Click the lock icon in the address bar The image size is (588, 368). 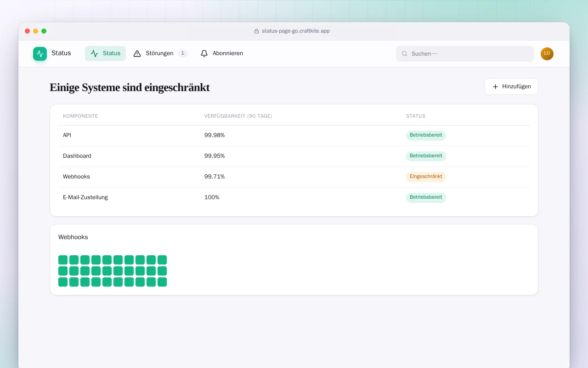coord(257,31)
